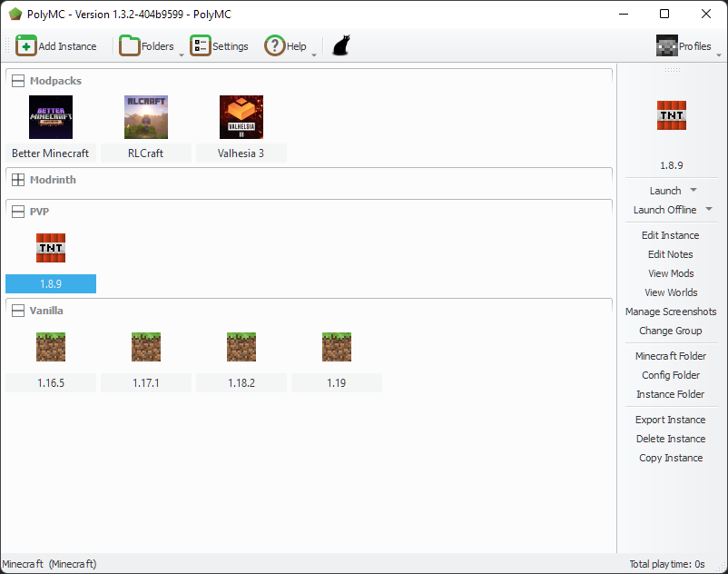728x574 pixels.
Task: Click the RLCraft modpack icon
Action: [145, 117]
